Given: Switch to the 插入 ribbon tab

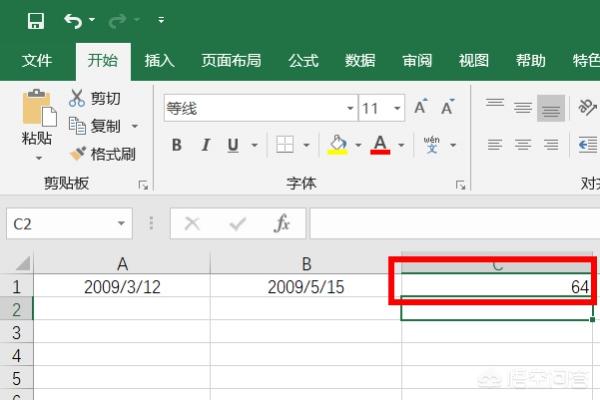Looking at the screenshot, I should tap(159, 60).
